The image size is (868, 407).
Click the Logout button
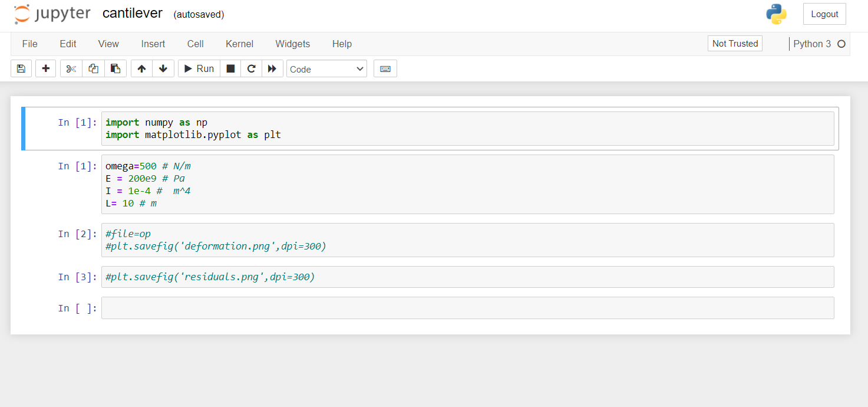pos(824,14)
